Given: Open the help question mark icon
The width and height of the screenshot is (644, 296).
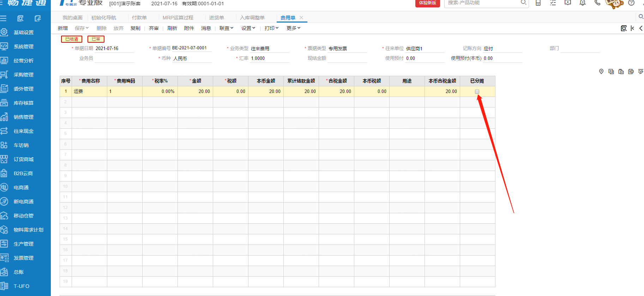Looking at the screenshot, I should [631, 3].
